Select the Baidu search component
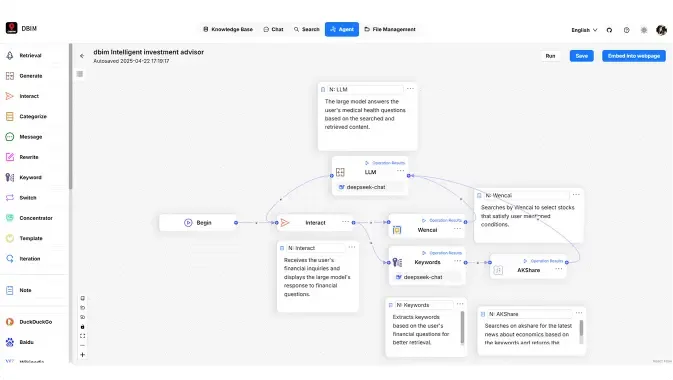Viewport: 673px width, 380px height. [x=26, y=342]
